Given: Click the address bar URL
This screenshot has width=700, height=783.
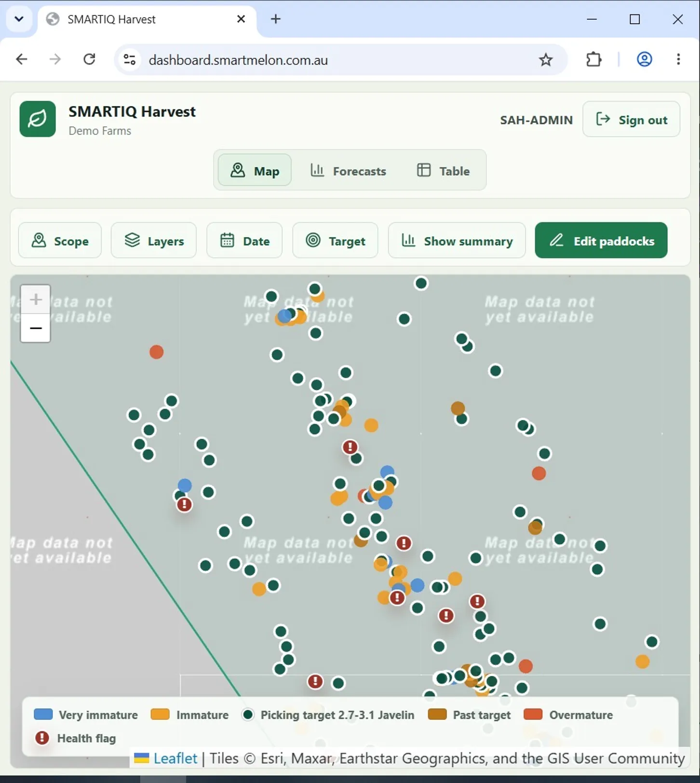Looking at the screenshot, I should [238, 60].
